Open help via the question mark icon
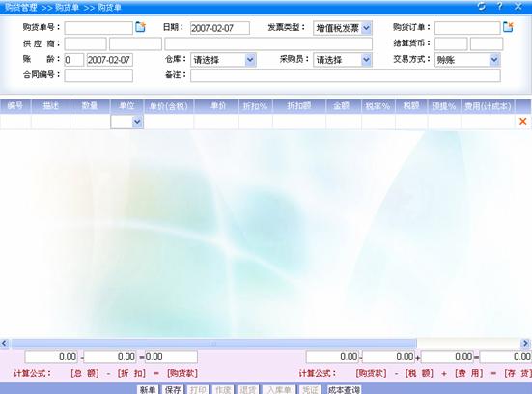 499,6
